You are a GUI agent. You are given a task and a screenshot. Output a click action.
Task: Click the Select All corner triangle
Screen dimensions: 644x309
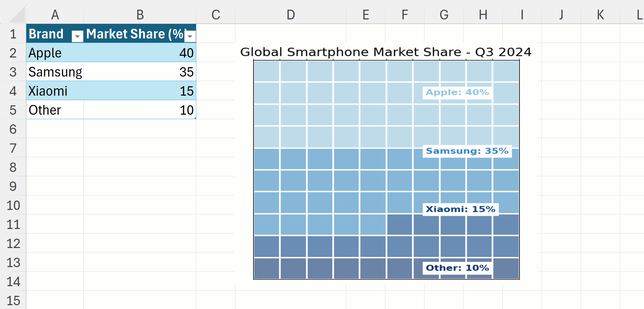17,15
